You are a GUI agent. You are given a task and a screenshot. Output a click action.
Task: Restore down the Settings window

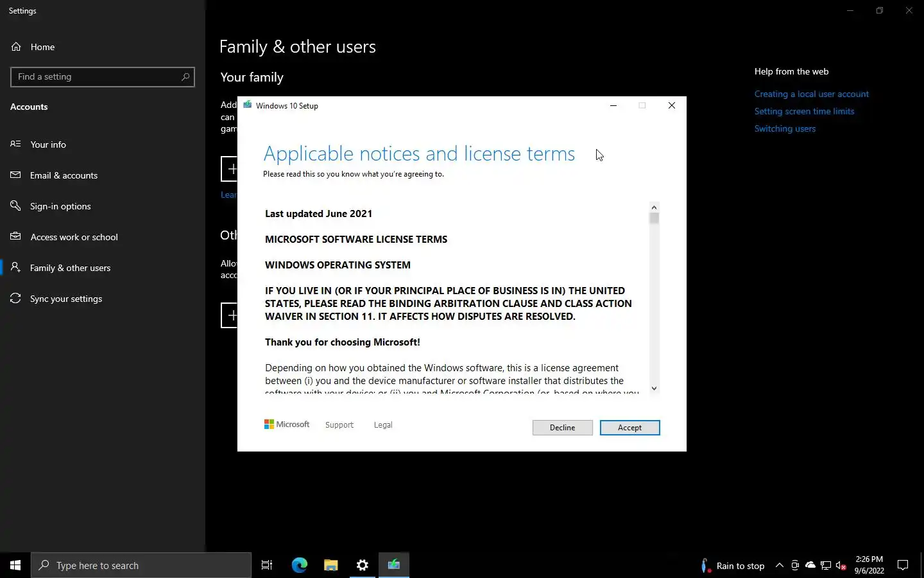[x=880, y=10]
